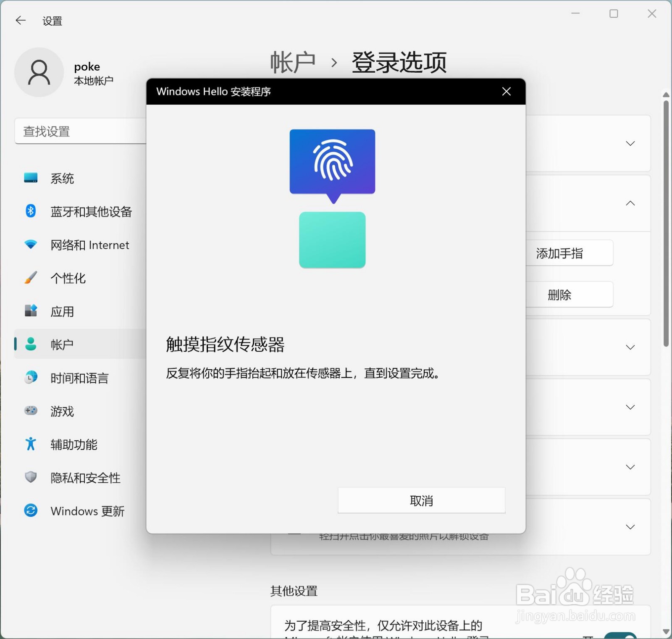Select the Privacy shield icon
The width and height of the screenshot is (672, 639).
(31, 477)
